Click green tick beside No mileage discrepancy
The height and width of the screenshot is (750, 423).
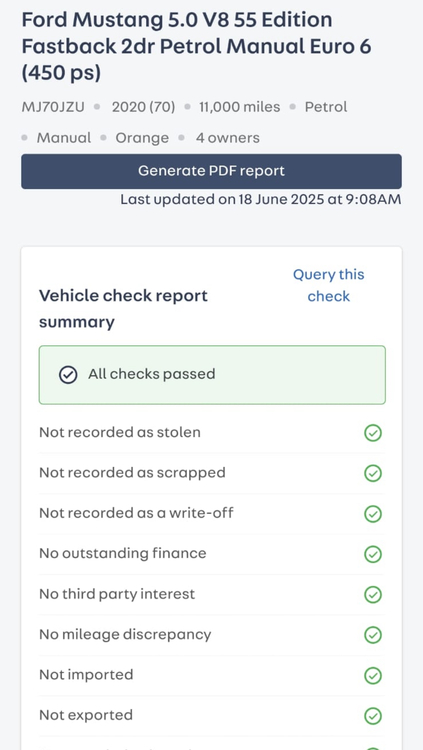tap(373, 635)
